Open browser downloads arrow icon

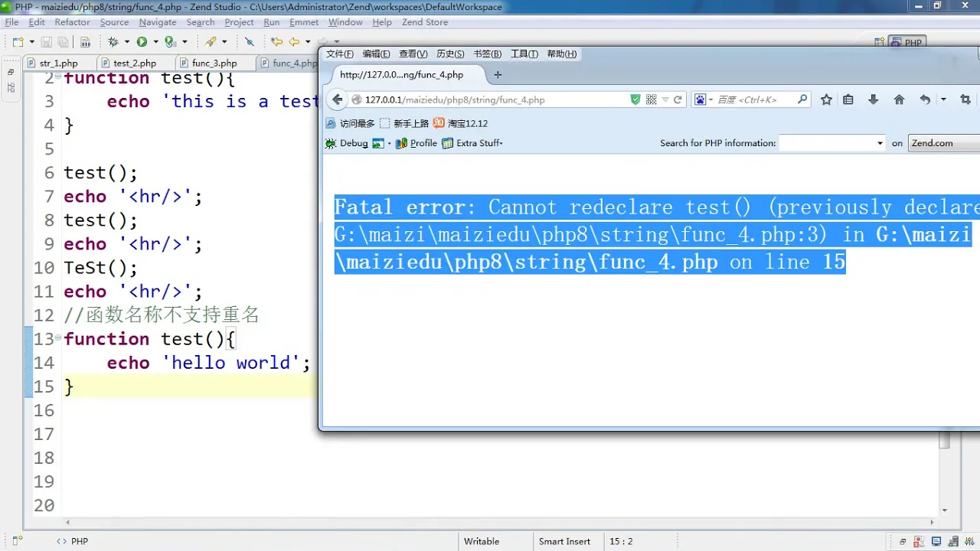(873, 99)
